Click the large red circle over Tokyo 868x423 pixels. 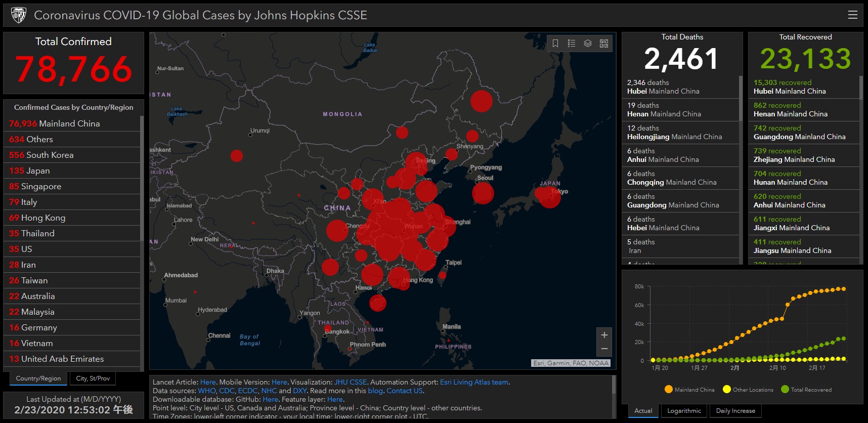(549, 197)
